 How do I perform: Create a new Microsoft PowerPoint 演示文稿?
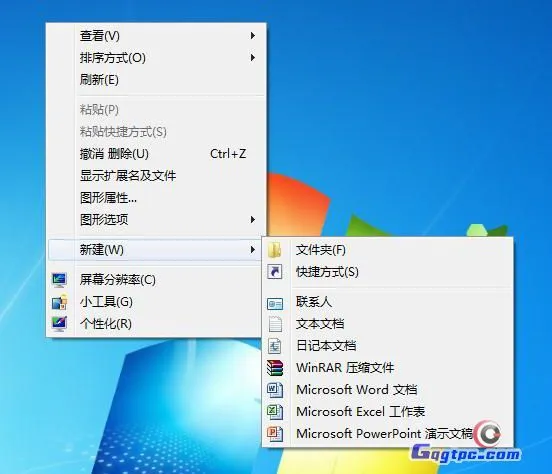[388, 434]
